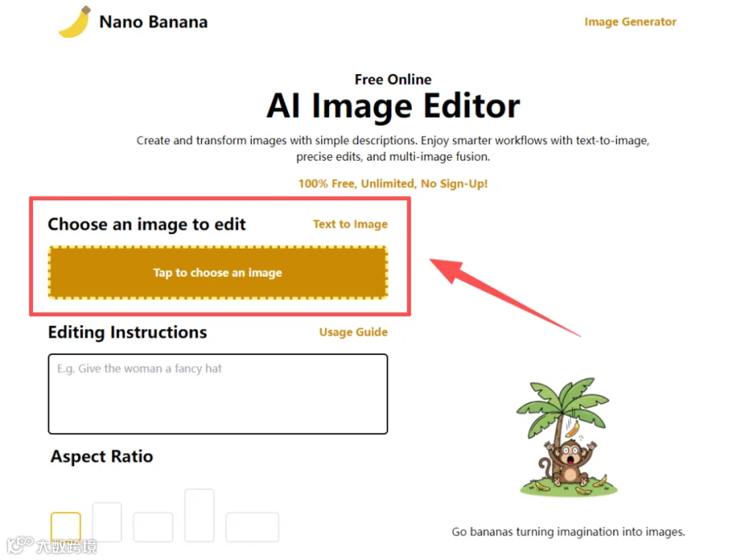This screenshot has height=560, width=741.
Task: Click the Nano Banana brand name
Action: point(153,22)
